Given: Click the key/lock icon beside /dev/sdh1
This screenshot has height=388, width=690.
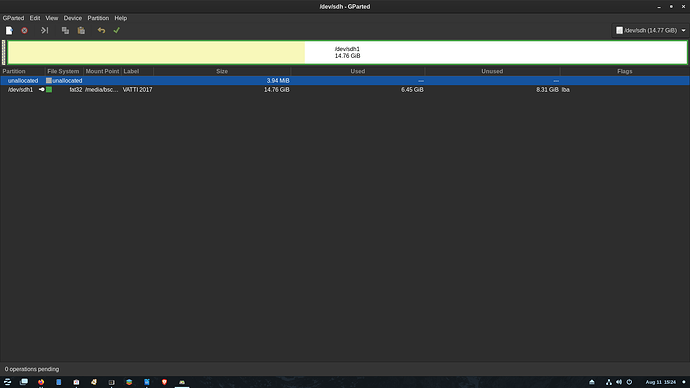Looking at the screenshot, I should (42, 89).
